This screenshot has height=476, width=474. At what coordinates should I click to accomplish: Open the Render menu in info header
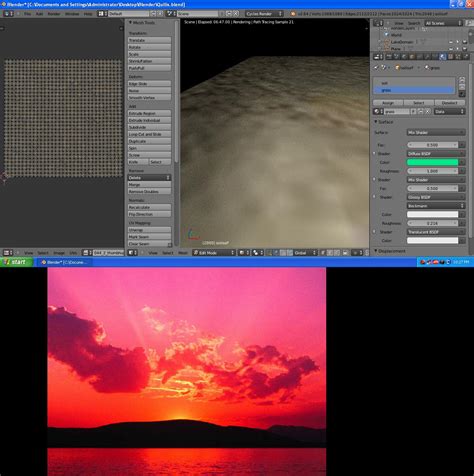[54, 14]
